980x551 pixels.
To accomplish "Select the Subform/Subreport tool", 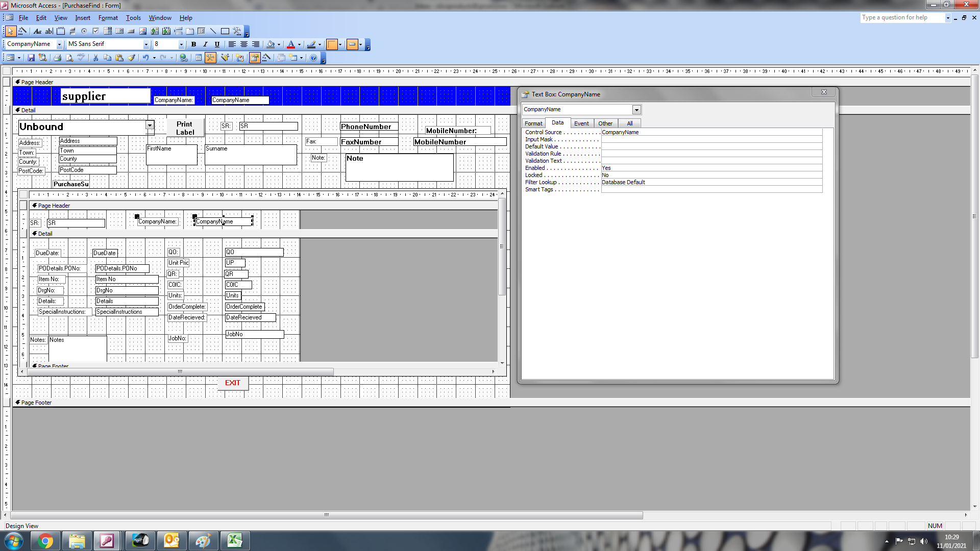I will pos(201,31).
